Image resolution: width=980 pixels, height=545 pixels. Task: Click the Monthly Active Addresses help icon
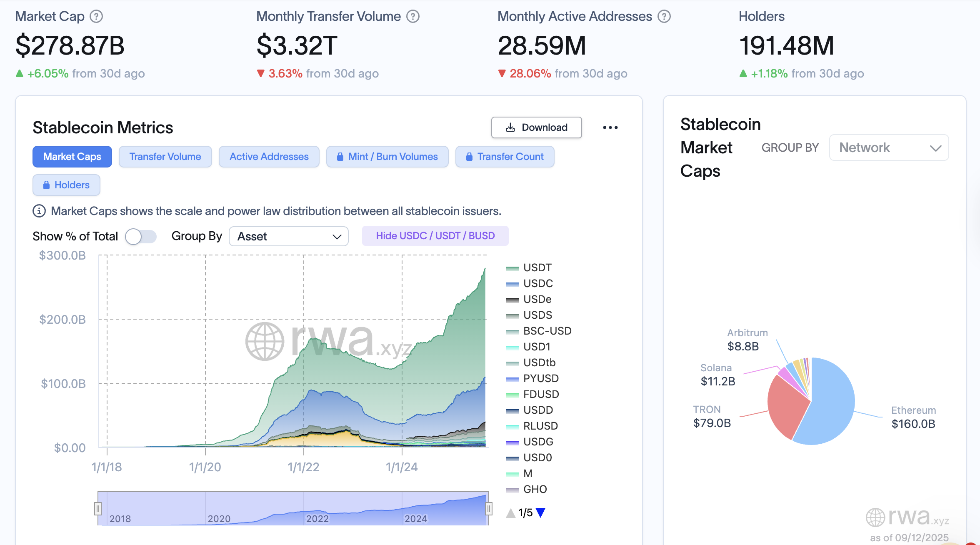(663, 16)
